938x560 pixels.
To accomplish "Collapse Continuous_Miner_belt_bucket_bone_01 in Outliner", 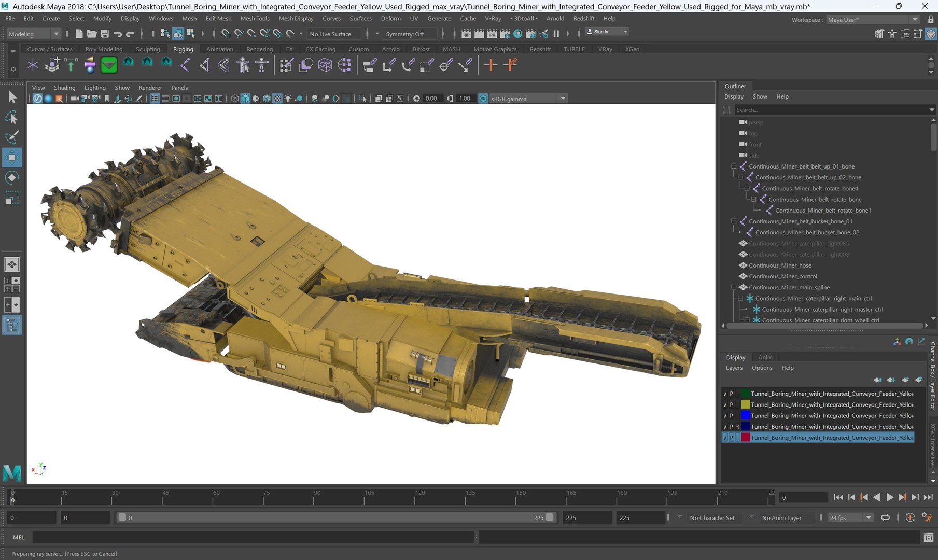I will (734, 221).
